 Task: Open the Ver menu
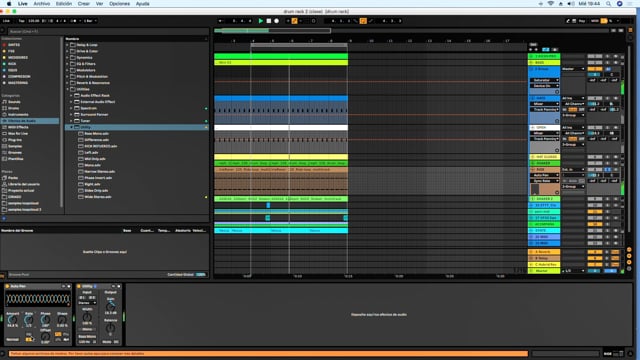pos(99,4)
